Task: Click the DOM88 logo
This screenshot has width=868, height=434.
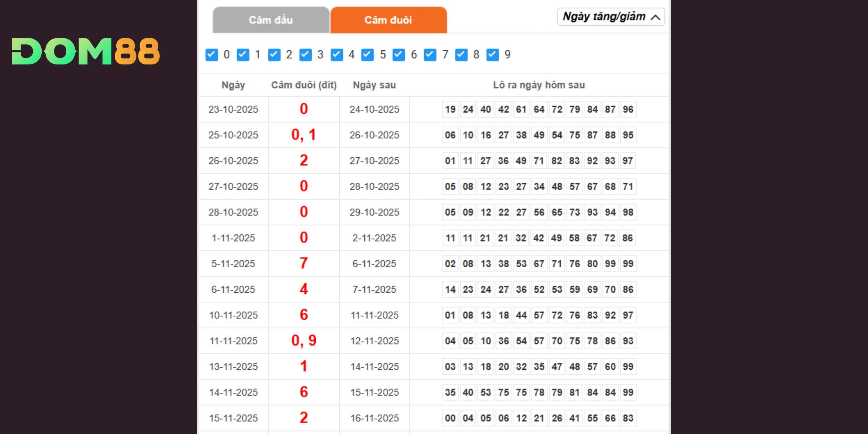Action: [86, 51]
